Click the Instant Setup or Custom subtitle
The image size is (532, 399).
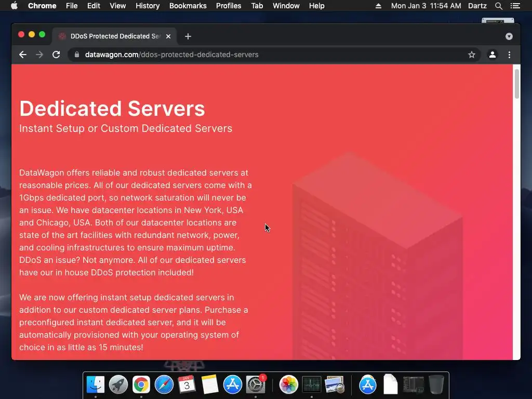tap(126, 128)
